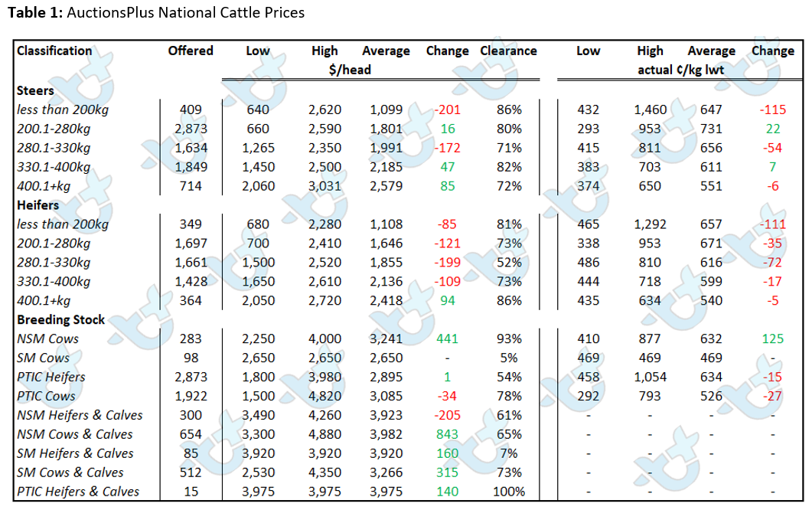Select the average price "2,418"
Screen dimensions: 812x510
(x=386, y=301)
